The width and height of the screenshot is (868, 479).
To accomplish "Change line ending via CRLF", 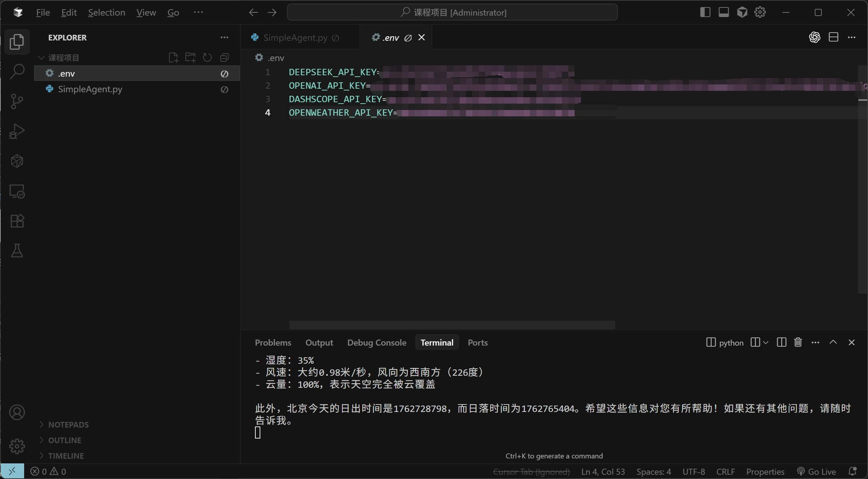I will [x=726, y=472].
